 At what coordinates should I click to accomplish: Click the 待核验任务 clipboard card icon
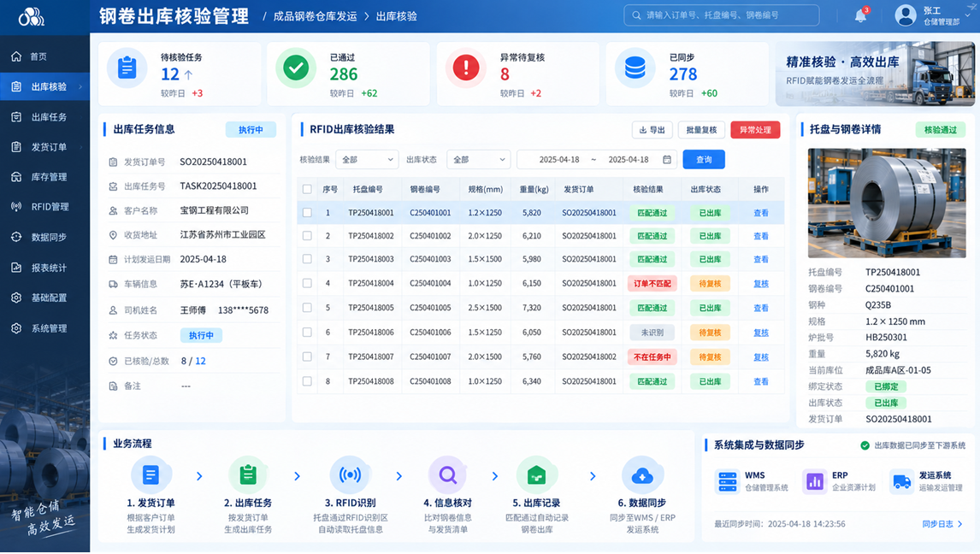(127, 68)
